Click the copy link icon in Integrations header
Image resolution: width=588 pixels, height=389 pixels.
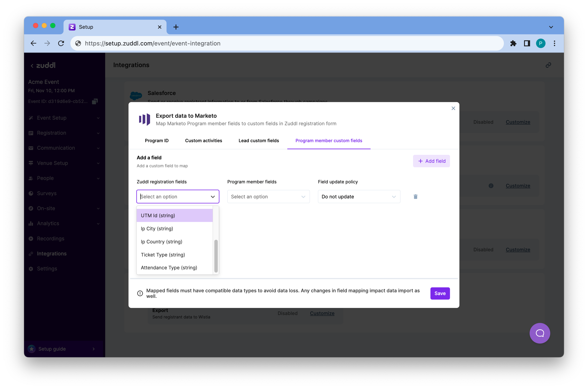point(548,65)
